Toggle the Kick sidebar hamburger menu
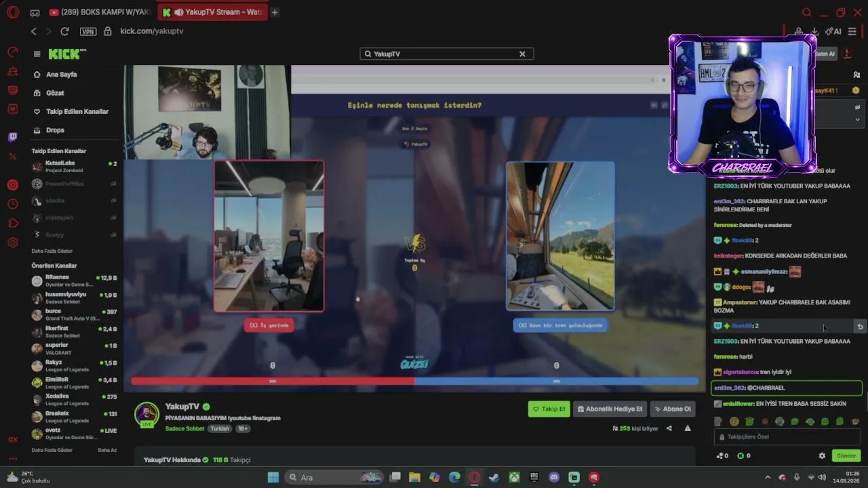This screenshot has width=868, height=488. tap(37, 54)
